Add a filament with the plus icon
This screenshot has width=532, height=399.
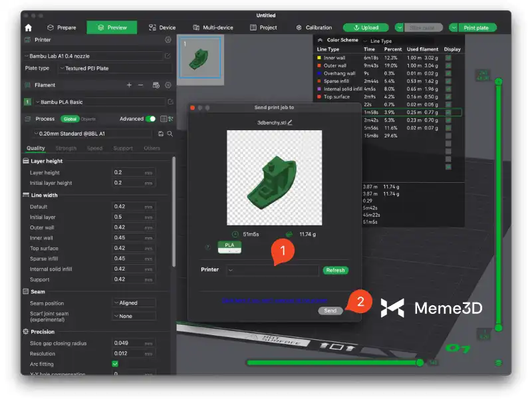129,85
